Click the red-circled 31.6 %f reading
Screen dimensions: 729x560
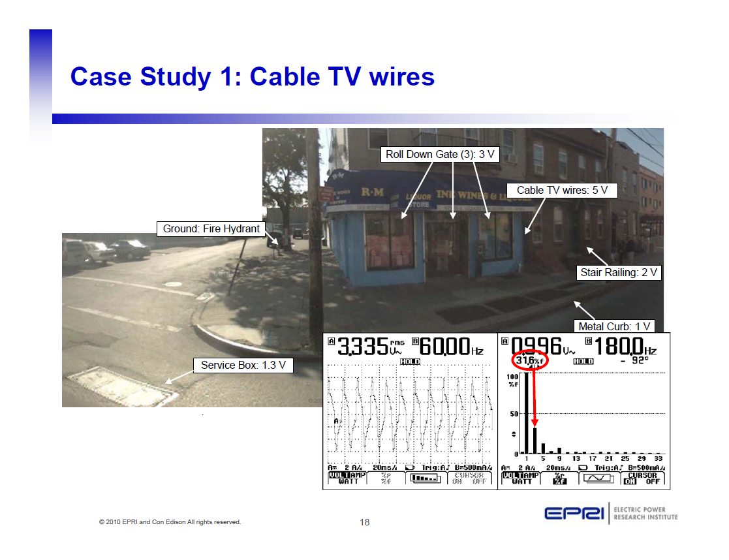tap(531, 361)
